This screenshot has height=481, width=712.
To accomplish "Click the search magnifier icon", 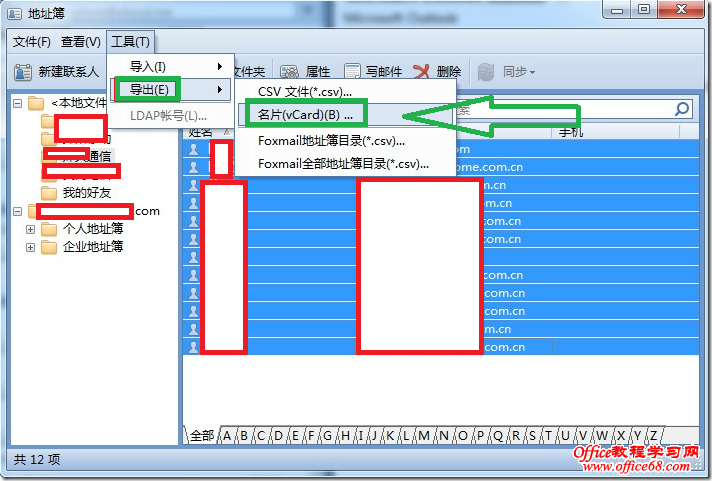I will coord(682,109).
